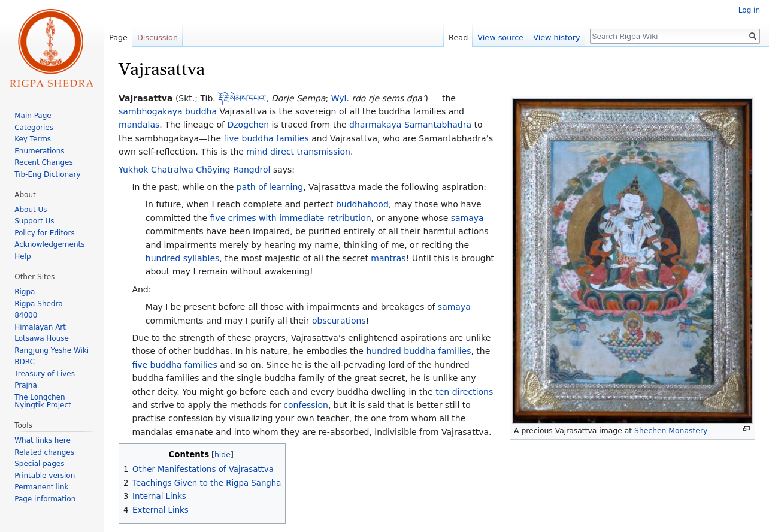This screenshot has width=769, height=532.
Task: Open the Vajrasattva thangka image
Action: [x=632, y=261]
